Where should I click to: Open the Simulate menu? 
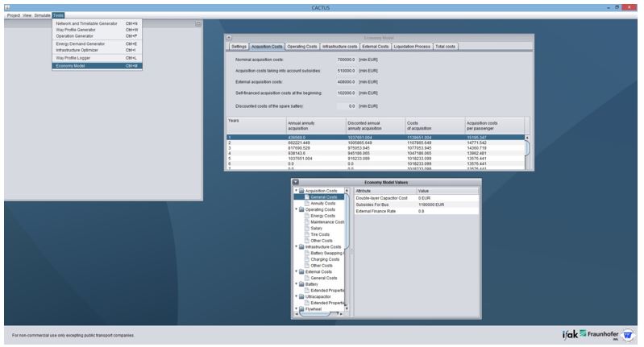point(42,15)
